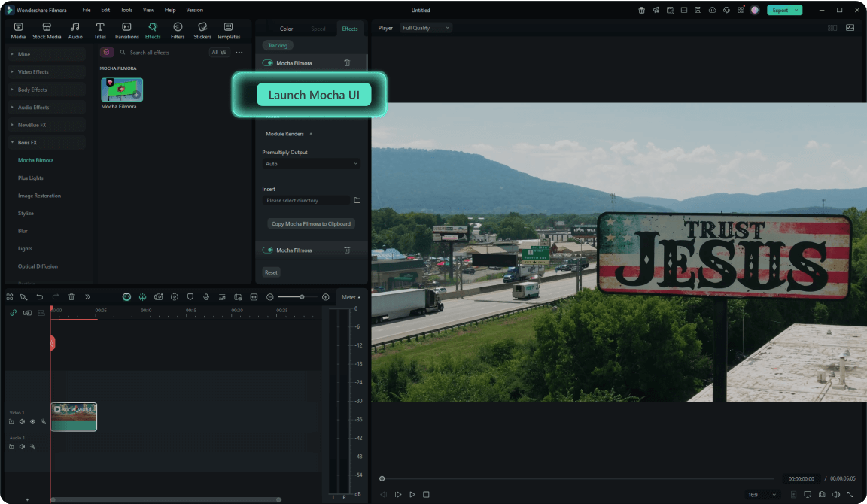Image resolution: width=867 pixels, height=504 pixels.
Task: Mute the Audio 1 track
Action: [x=22, y=447]
